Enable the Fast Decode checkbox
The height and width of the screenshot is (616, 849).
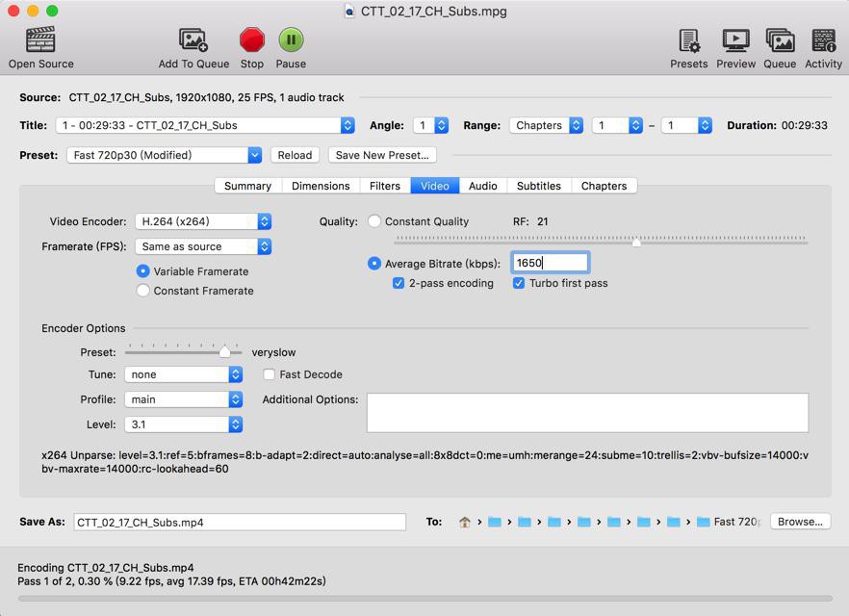pyautogui.click(x=270, y=374)
